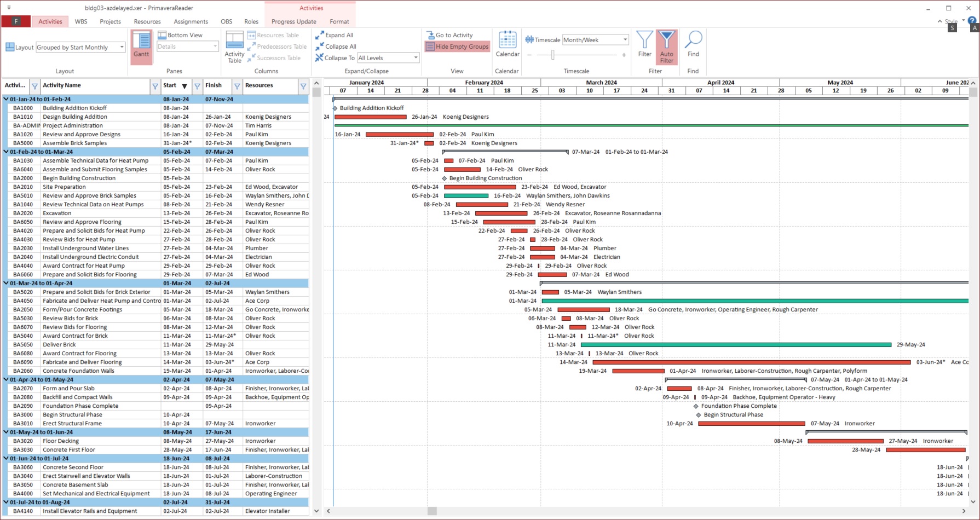Click Go to Activity icon
The height and width of the screenshot is (520, 980).
[430, 35]
